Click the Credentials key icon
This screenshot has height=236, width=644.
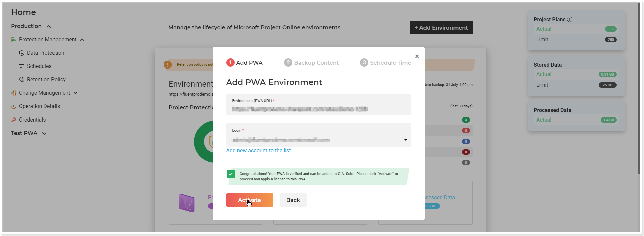click(x=14, y=120)
